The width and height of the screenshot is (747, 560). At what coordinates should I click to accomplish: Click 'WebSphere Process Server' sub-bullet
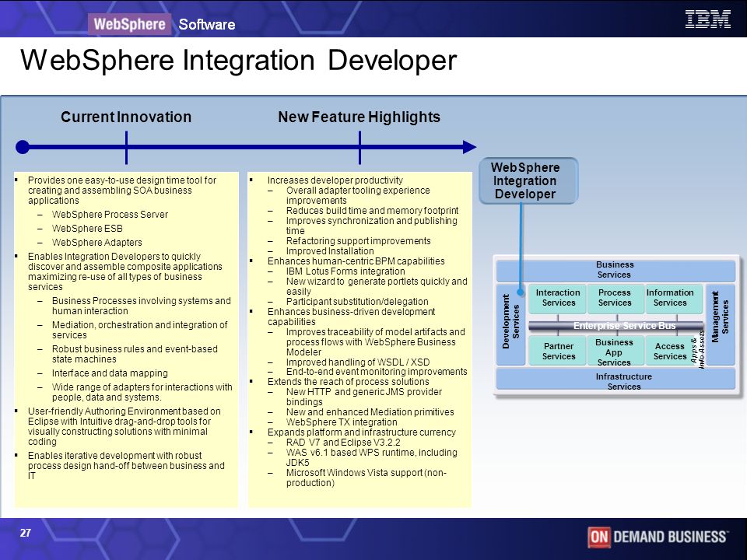tap(110, 215)
